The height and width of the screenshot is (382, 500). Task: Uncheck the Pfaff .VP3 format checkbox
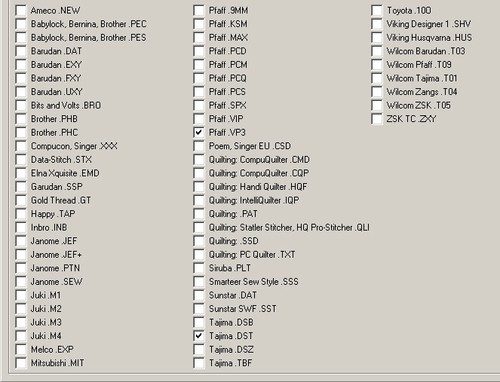tap(199, 132)
